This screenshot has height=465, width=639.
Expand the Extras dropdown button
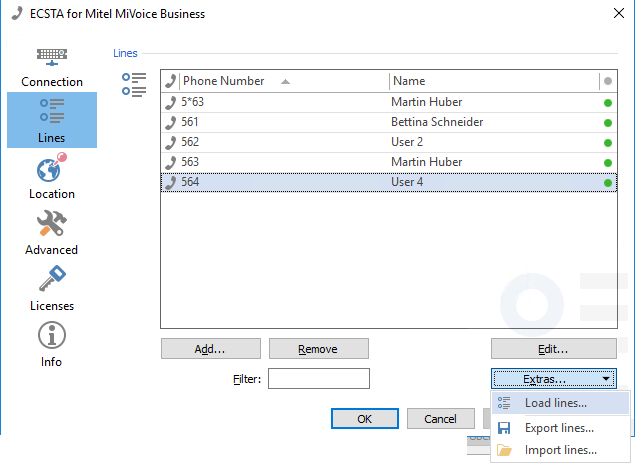553,379
